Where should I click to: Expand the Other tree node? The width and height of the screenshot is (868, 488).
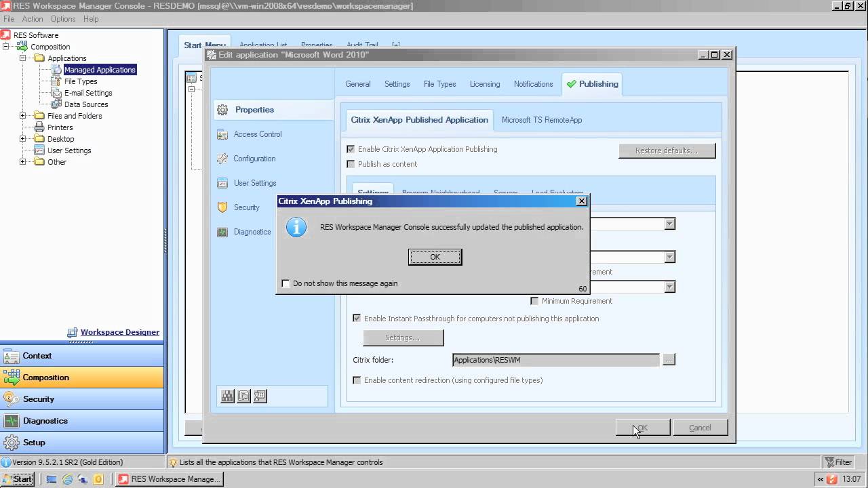[22, 162]
